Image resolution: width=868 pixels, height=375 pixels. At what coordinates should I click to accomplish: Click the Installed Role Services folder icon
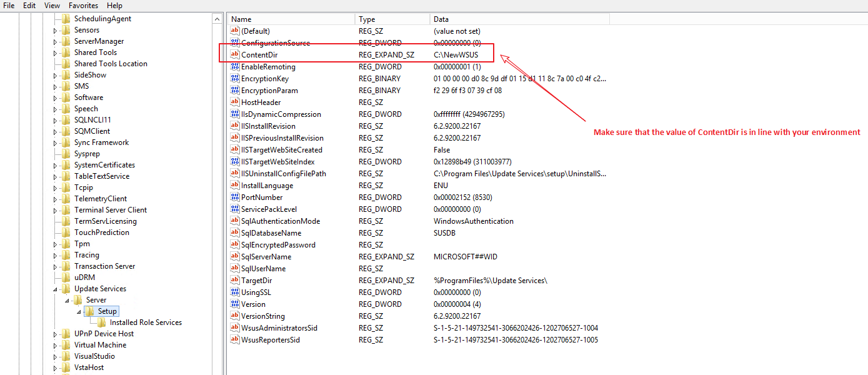102,322
